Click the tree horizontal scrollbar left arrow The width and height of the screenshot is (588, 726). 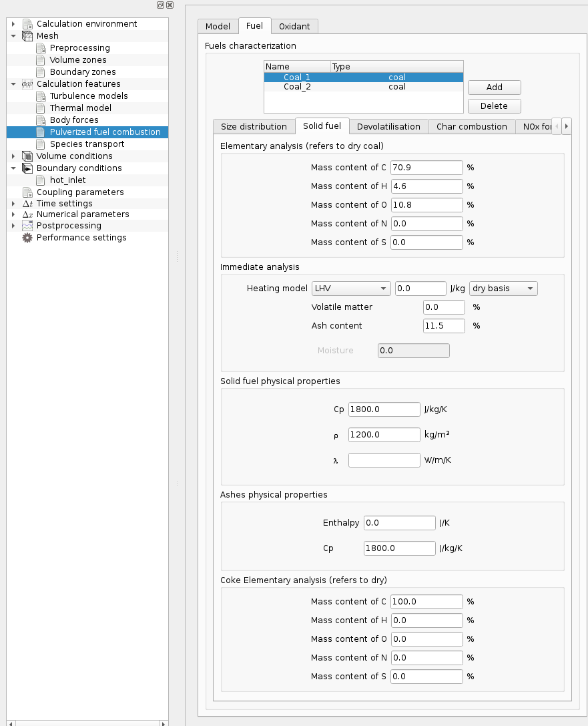coord(11,723)
